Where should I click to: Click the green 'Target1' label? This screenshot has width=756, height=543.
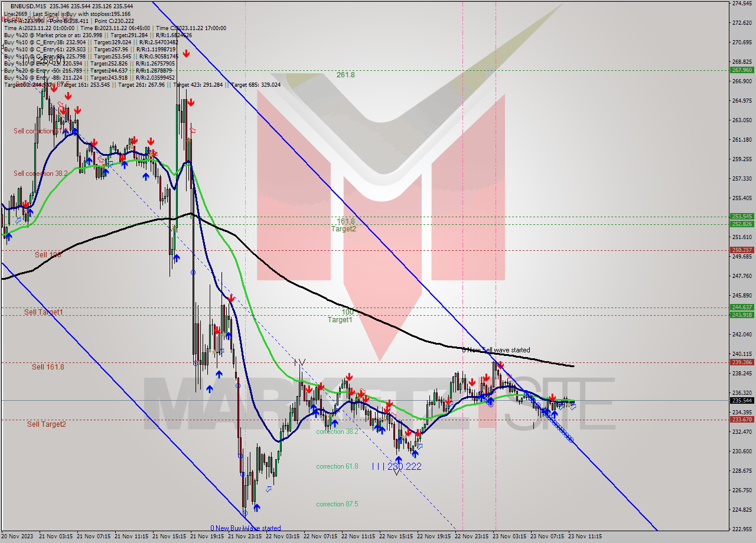340,320
